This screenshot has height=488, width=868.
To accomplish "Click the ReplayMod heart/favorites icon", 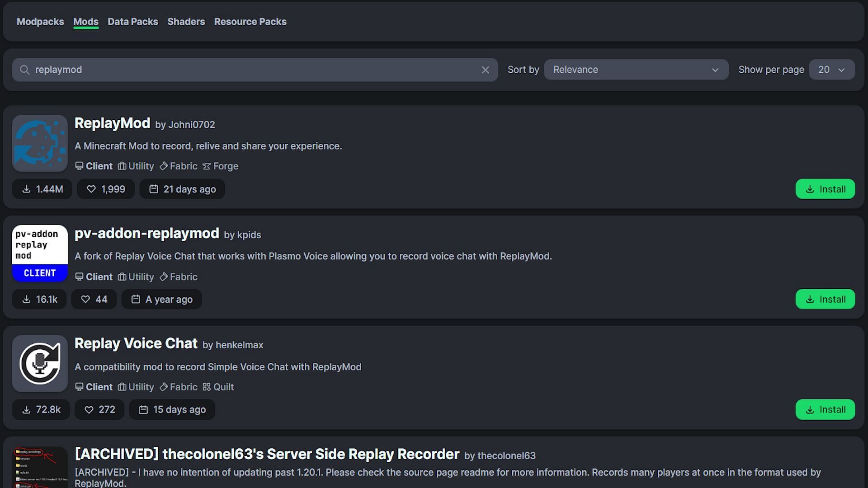I will point(91,189).
